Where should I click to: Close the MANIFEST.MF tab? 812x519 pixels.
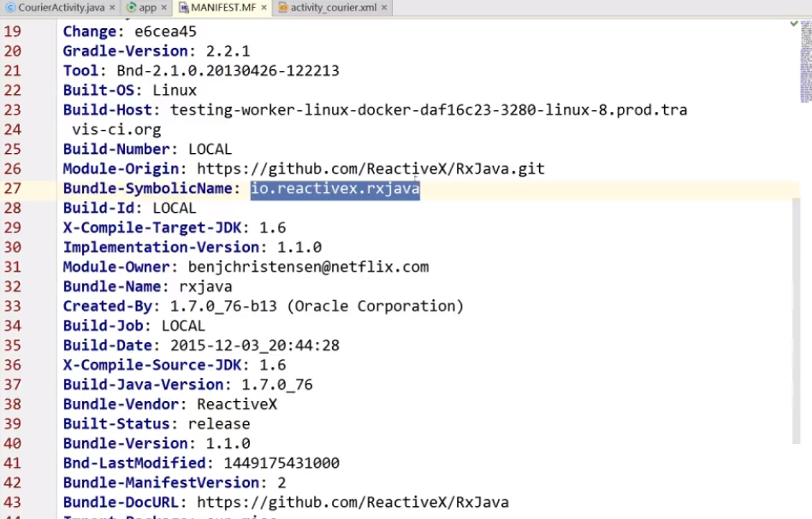tap(264, 7)
